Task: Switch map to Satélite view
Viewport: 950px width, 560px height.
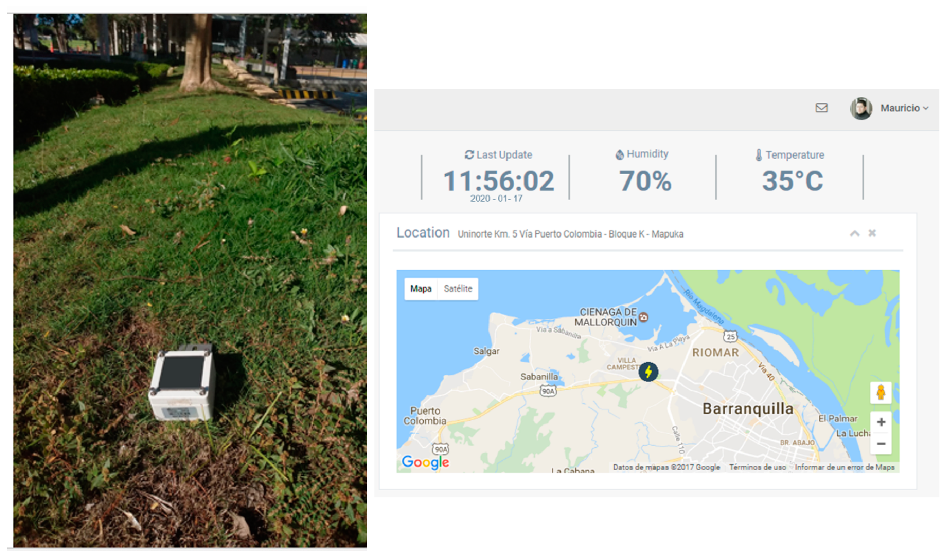Action: (x=458, y=289)
